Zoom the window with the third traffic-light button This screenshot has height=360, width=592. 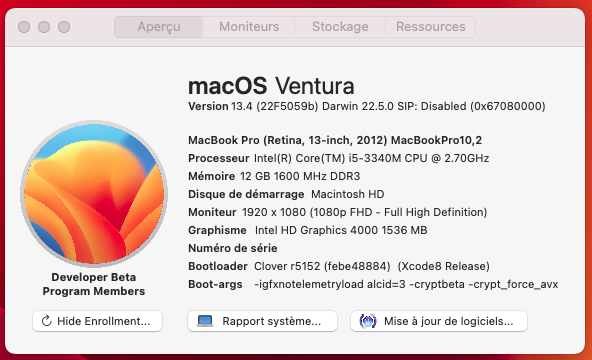tap(64, 27)
